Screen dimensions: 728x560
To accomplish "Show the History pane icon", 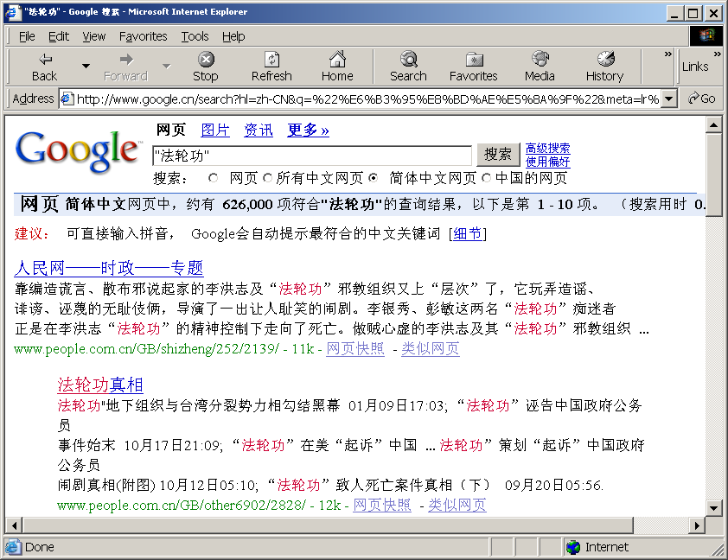I will pos(604,59).
